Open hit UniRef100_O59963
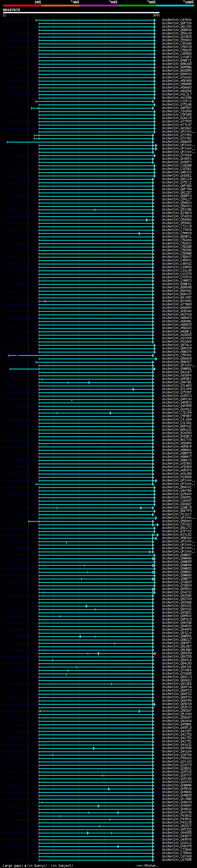197x868 pixels. click(x=176, y=40)
